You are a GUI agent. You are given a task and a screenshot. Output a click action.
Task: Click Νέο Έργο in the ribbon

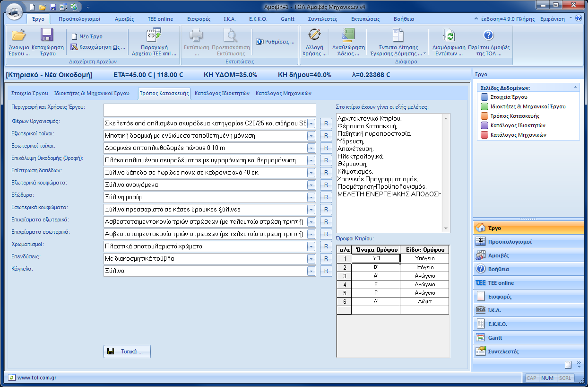click(x=87, y=36)
